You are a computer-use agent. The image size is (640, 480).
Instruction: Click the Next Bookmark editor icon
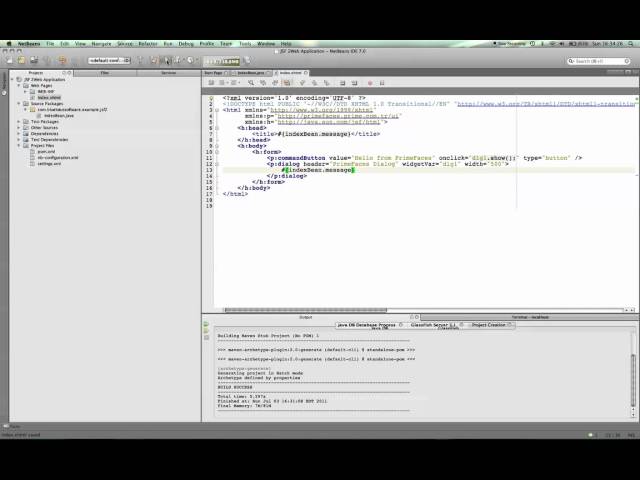pyautogui.click(x=314, y=83)
